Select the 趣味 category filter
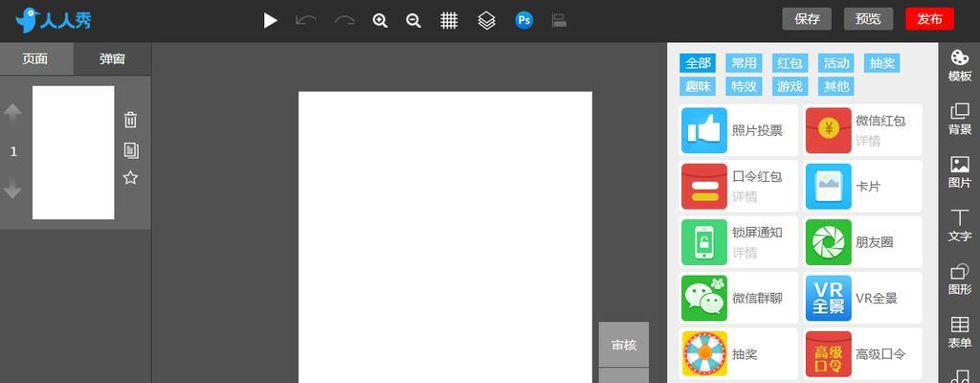980x383 pixels. 698,86
